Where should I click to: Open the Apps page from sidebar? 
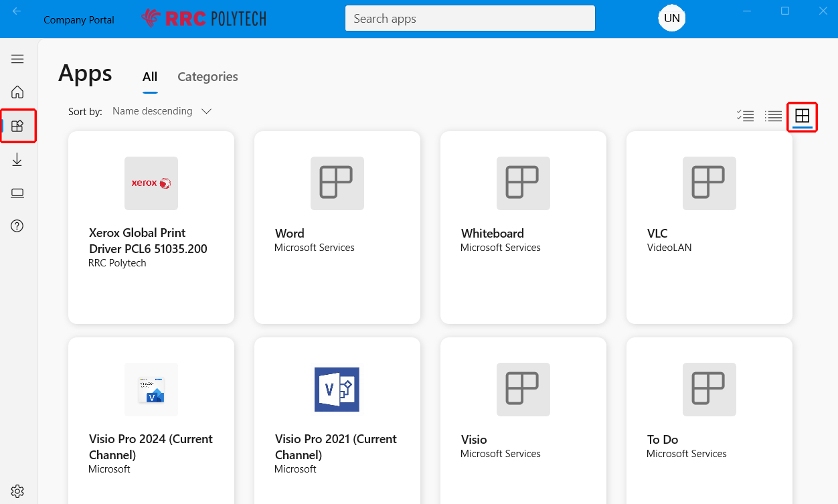[x=17, y=126]
